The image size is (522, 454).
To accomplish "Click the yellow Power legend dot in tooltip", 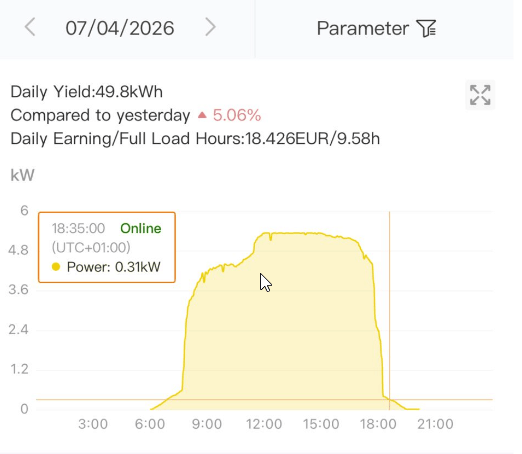I will [56, 267].
